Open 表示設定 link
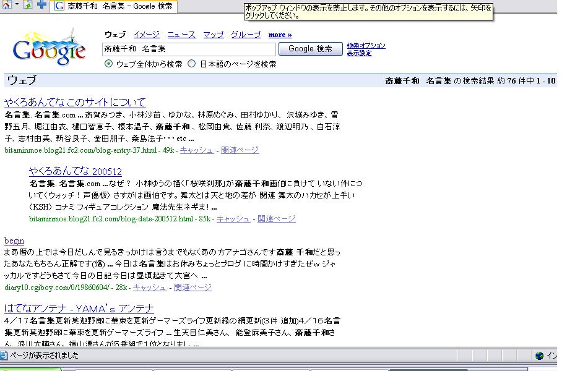Image resolution: width=588 pixels, height=371 pixels. click(359, 53)
